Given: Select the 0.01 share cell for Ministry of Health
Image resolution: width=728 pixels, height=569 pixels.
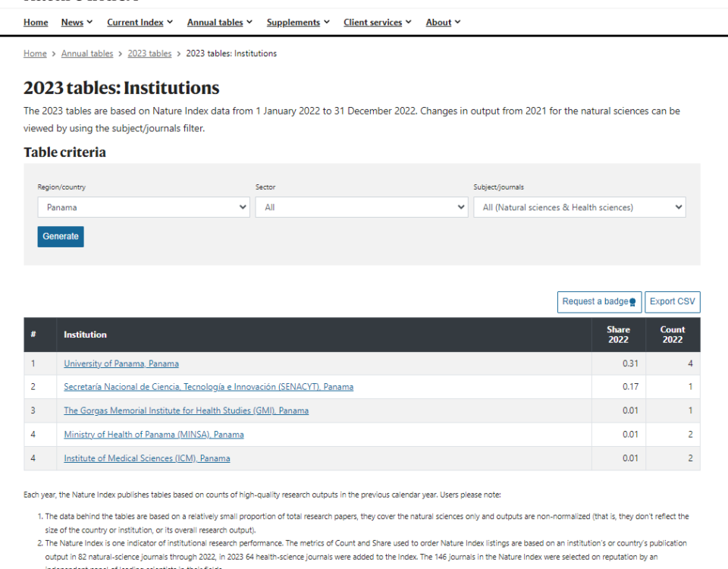Looking at the screenshot, I should [x=619, y=435].
